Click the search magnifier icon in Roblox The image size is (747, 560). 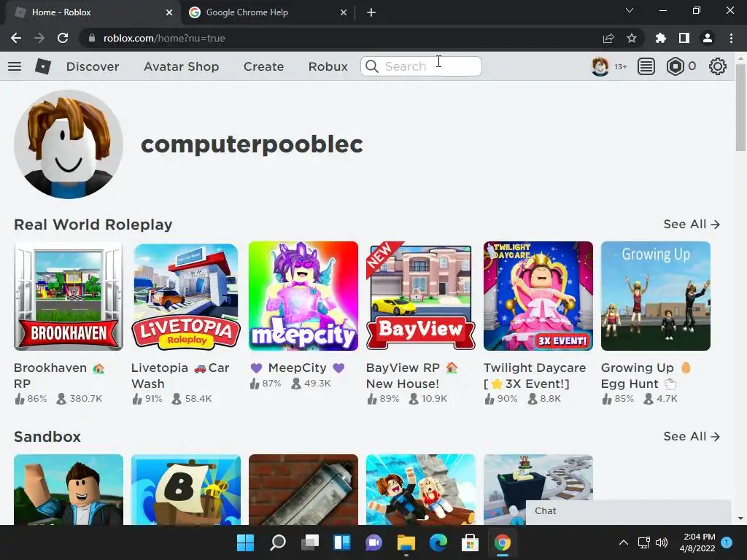(x=372, y=66)
